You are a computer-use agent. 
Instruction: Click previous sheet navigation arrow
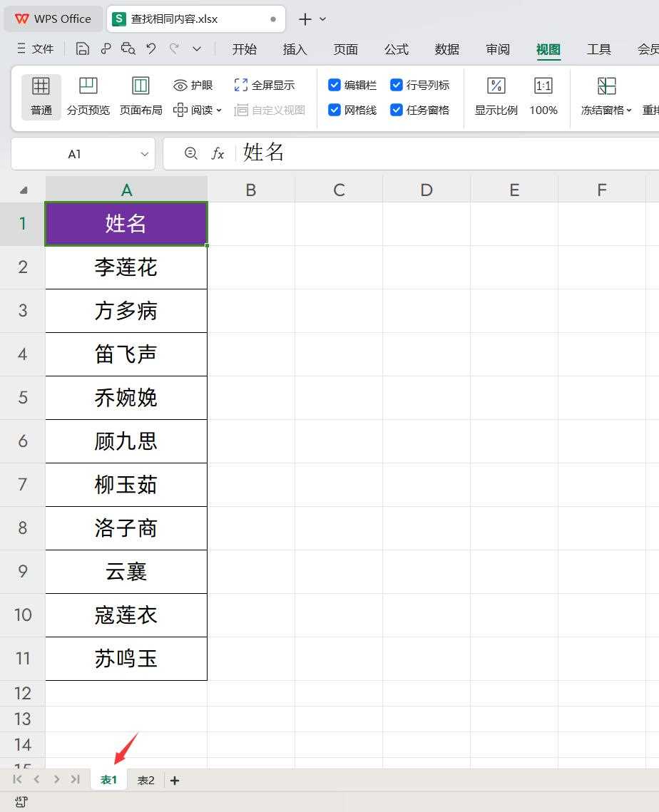36,779
